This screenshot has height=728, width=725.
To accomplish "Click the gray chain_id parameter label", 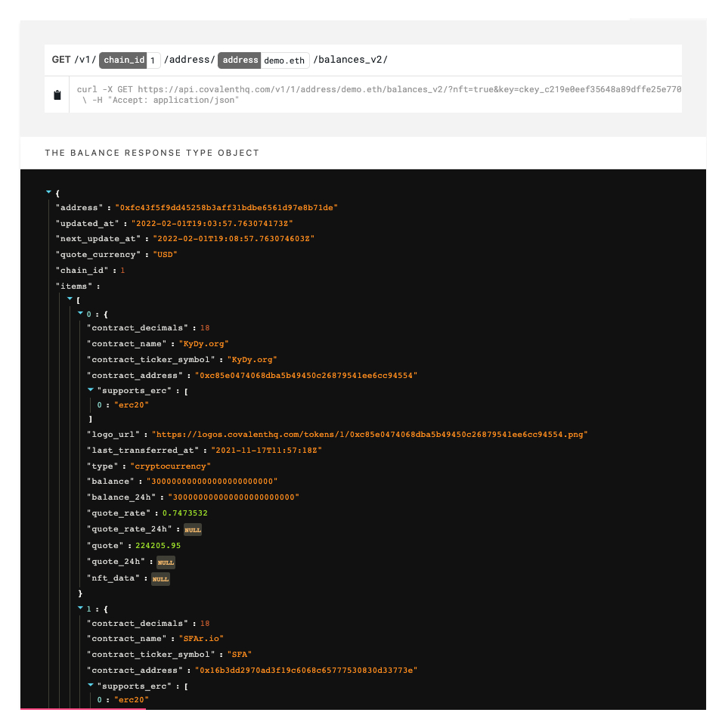I will click(x=122, y=60).
